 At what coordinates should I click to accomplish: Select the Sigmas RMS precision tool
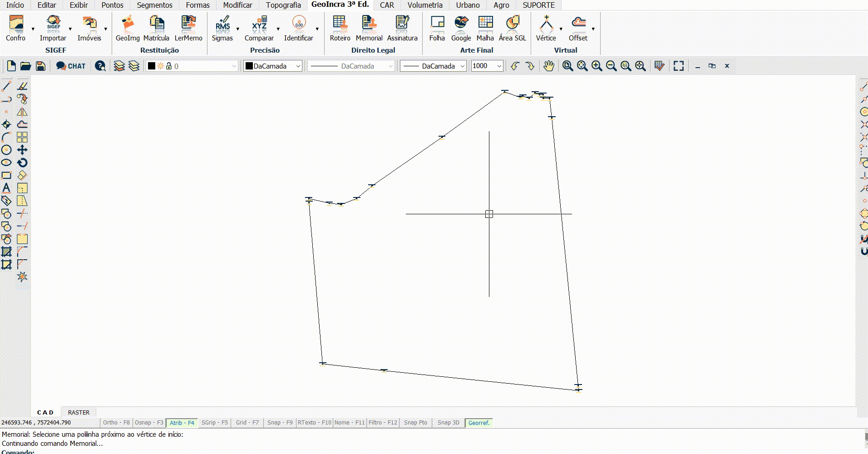(x=222, y=28)
